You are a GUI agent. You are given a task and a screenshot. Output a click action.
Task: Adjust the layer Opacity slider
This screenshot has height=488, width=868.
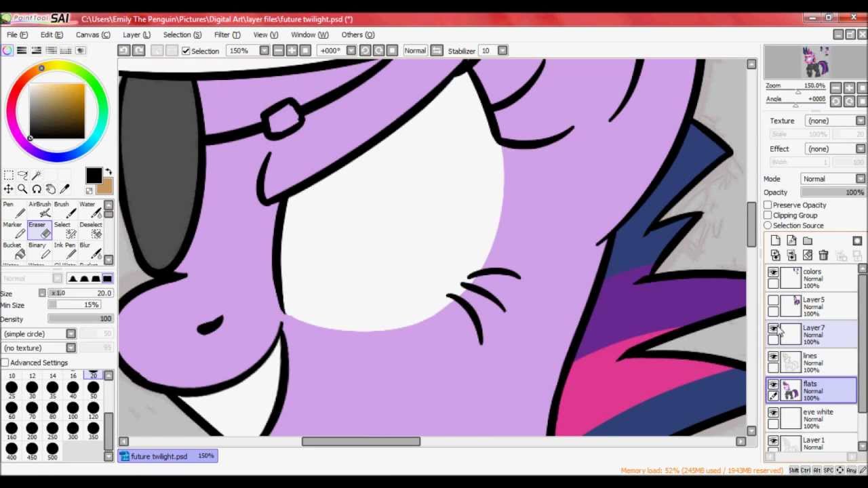click(833, 192)
